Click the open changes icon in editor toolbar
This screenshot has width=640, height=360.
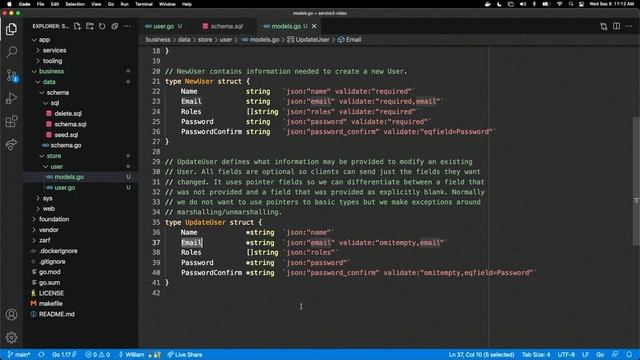point(604,27)
